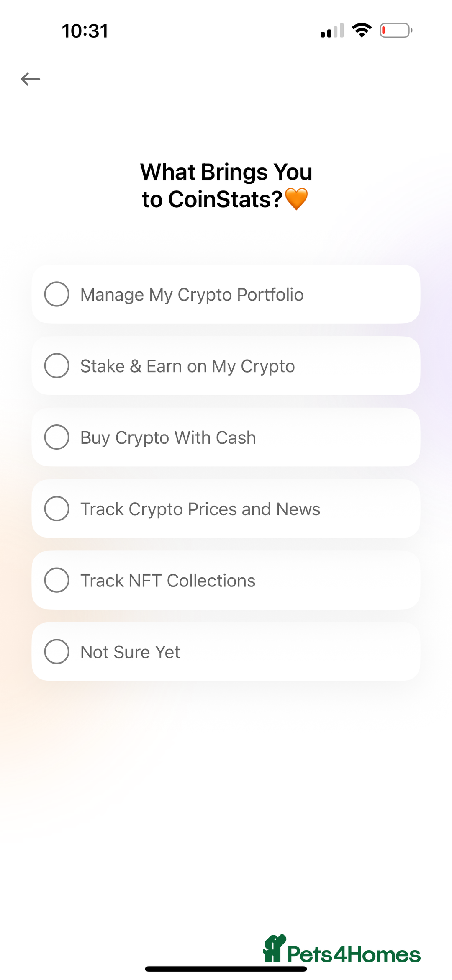Tap the back arrow icon
This screenshot has height=980, width=452.
tap(31, 79)
